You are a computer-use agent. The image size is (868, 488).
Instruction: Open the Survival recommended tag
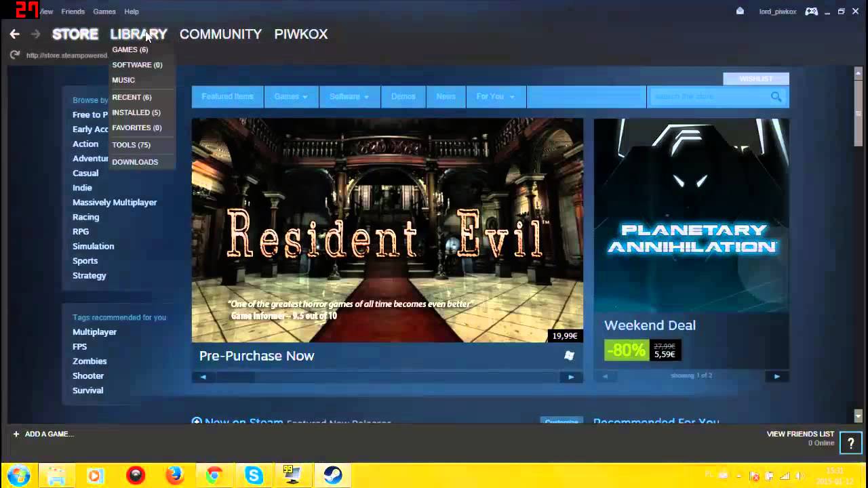point(88,390)
